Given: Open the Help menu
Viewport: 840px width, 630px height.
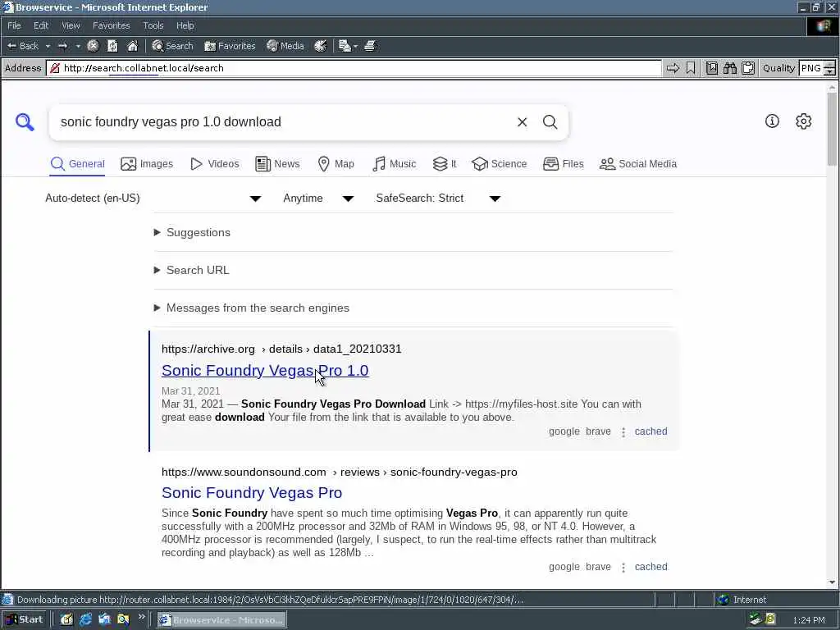Looking at the screenshot, I should (185, 25).
